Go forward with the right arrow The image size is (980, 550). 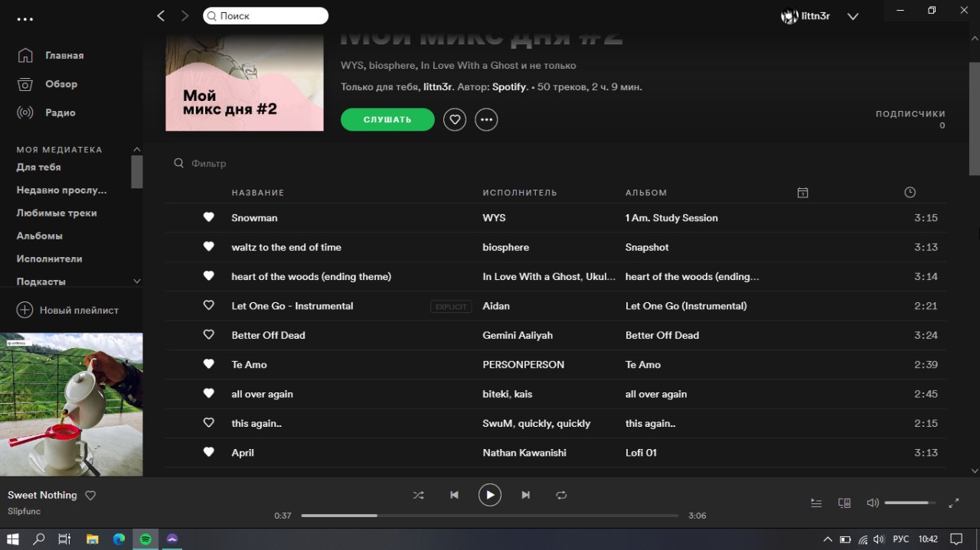185,15
